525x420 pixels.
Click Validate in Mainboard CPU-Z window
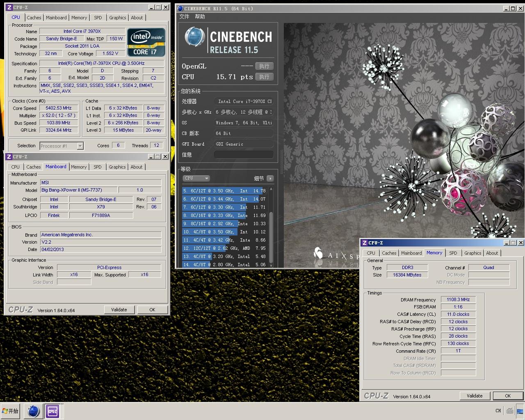119,310
